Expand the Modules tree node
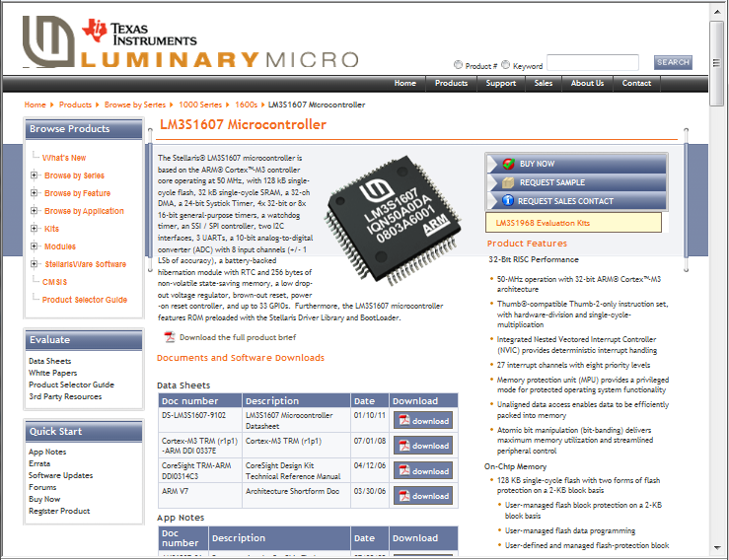 pyautogui.click(x=34, y=245)
